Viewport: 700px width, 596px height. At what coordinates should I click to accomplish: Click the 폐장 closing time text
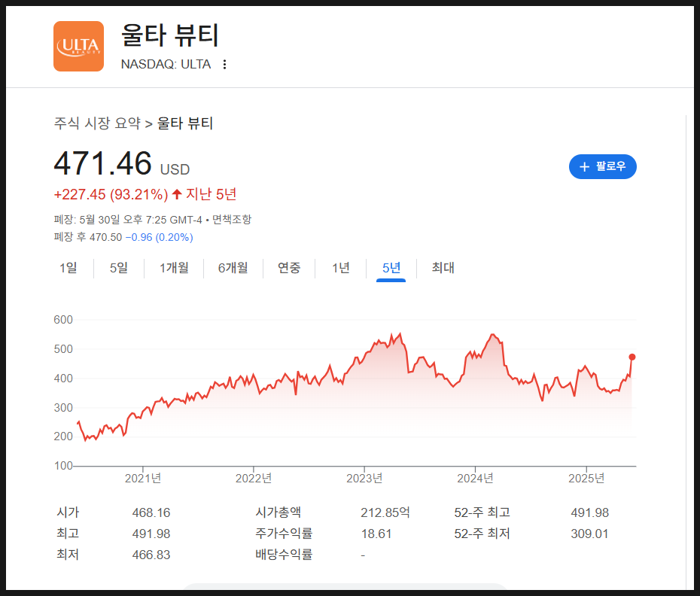coord(128,220)
